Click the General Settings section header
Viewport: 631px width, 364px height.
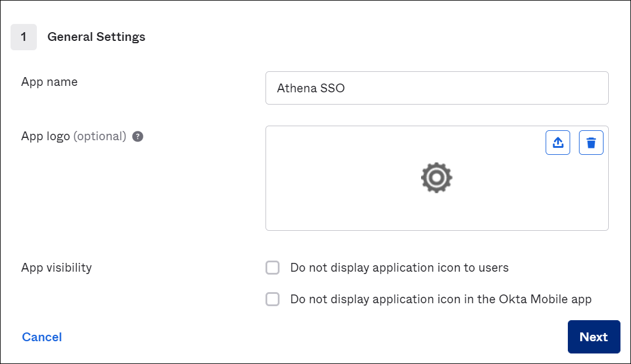pyautogui.click(x=96, y=37)
